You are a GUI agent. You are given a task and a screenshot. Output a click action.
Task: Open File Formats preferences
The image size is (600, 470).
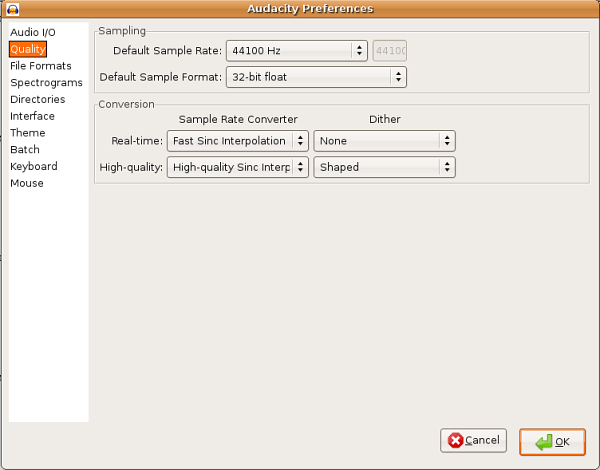tap(41, 66)
